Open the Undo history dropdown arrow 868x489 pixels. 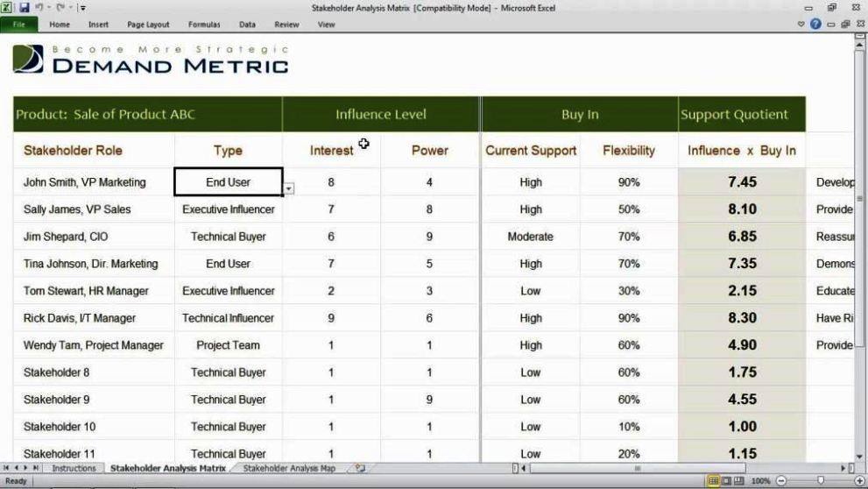(47, 8)
